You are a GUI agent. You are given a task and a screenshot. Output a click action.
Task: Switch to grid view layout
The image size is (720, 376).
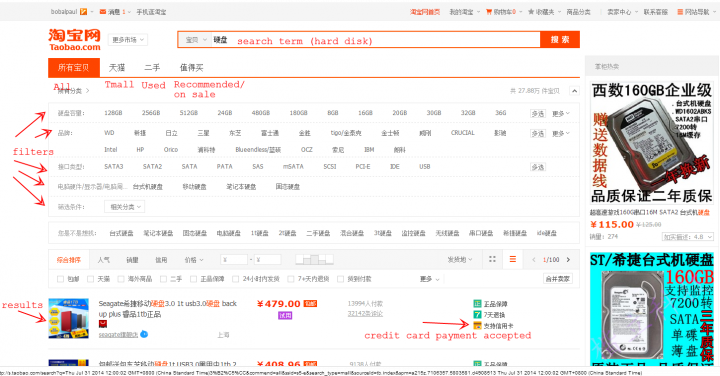point(492,259)
